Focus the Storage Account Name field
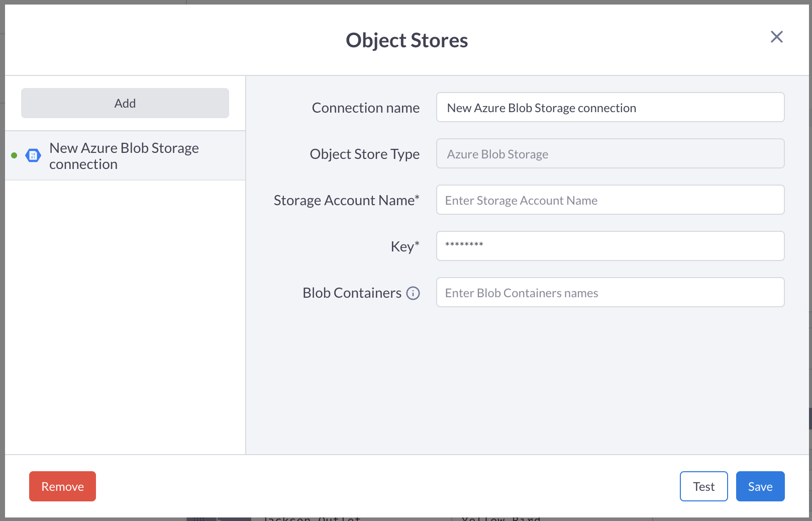 coord(610,200)
